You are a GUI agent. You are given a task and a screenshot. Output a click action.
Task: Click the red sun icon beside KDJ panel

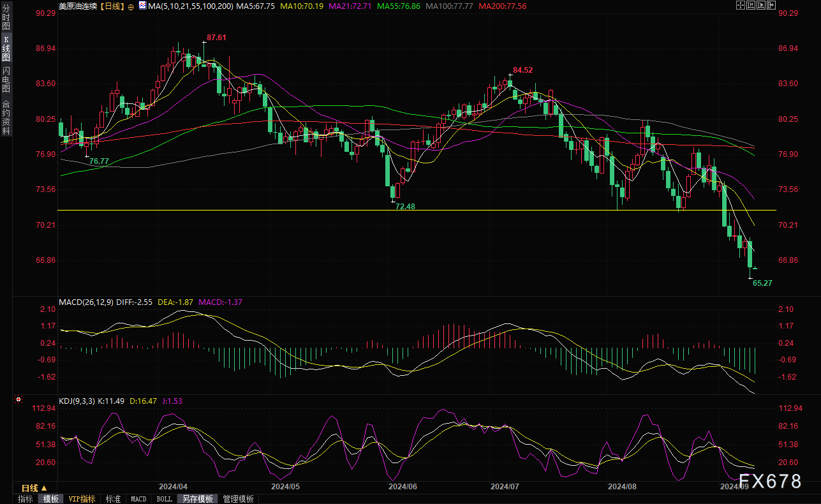18,400
